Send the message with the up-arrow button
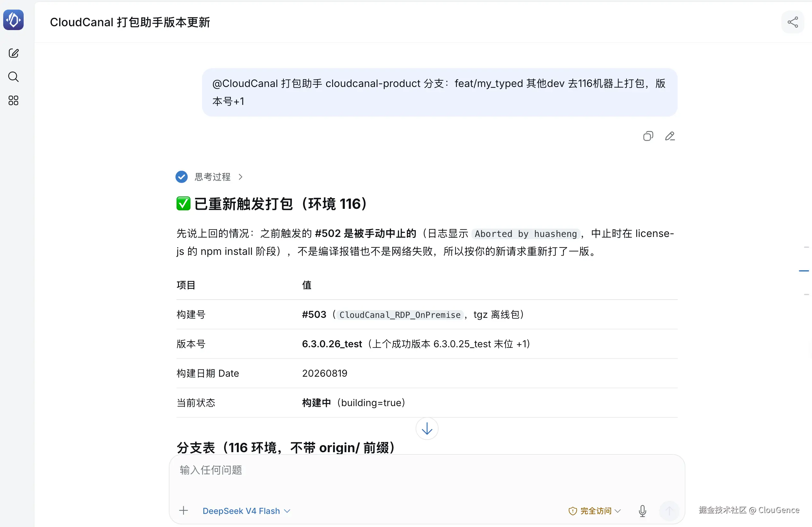The width and height of the screenshot is (812, 527). click(669, 511)
